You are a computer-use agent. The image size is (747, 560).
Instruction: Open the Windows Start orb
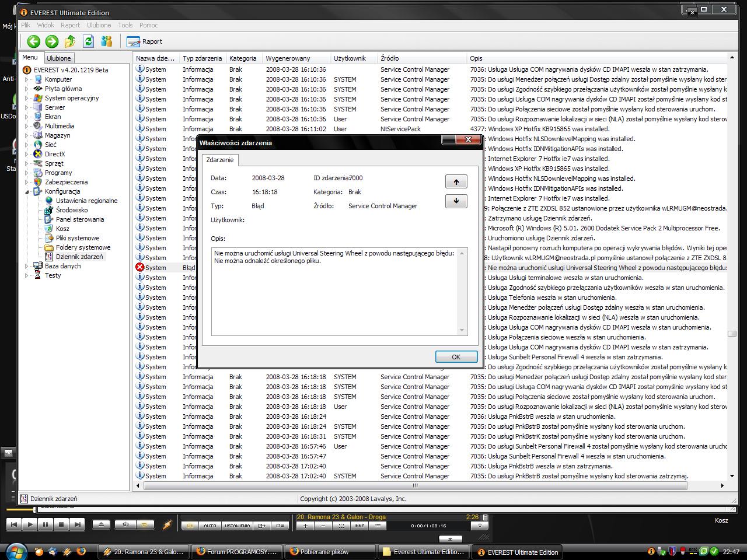(16, 551)
